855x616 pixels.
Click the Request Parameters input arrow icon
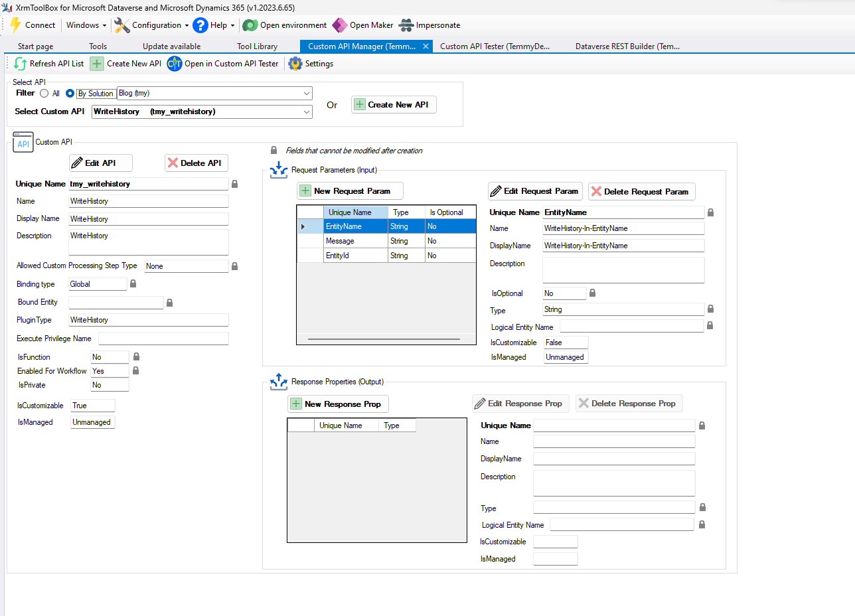pyautogui.click(x=279, y=171)
